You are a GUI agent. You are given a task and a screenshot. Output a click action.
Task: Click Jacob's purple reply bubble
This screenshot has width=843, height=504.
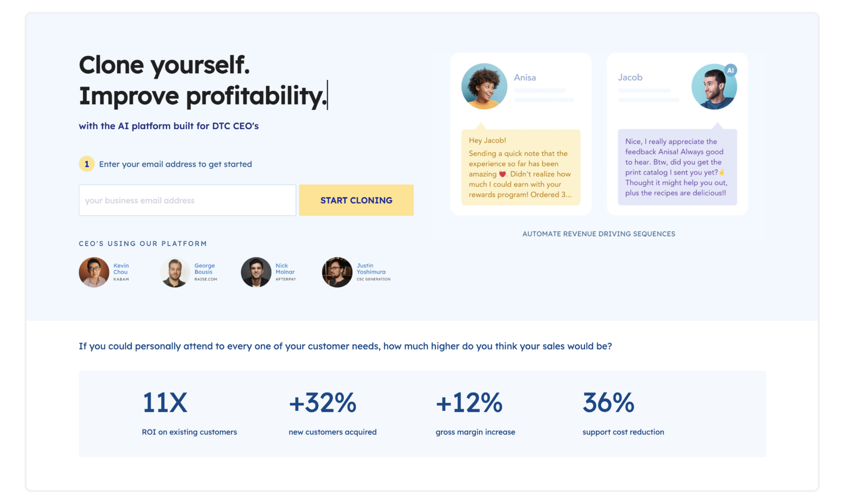pos(677,167)
